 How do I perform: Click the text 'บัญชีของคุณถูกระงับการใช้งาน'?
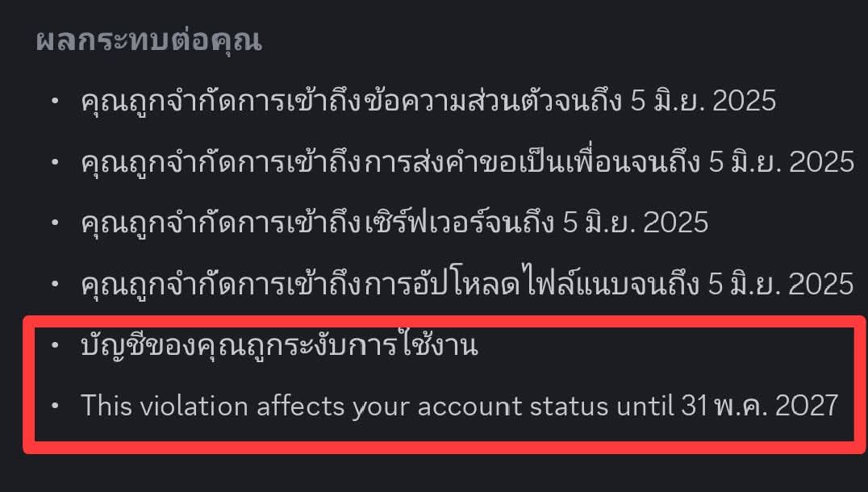(x=279, y=345)
